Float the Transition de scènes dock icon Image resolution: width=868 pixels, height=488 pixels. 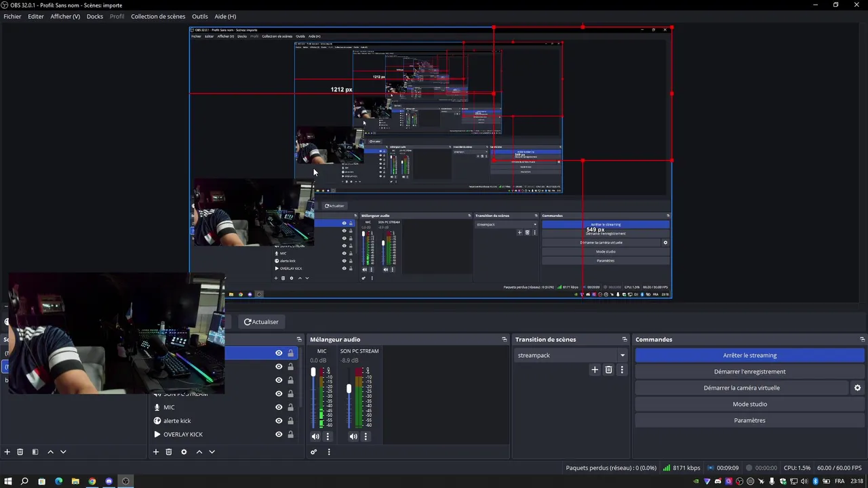[625, 340]
